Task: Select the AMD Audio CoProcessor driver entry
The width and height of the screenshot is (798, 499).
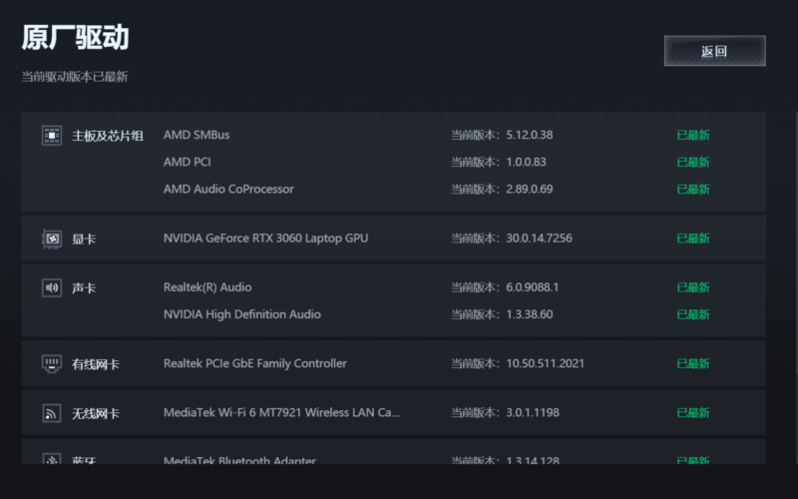Action: click(228, 189)
